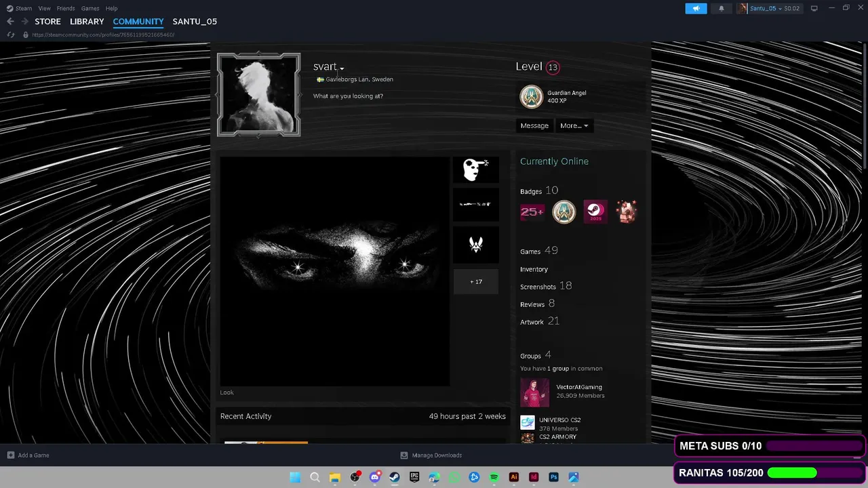
Task: Open the Friends menu
Action: (66, 8)
